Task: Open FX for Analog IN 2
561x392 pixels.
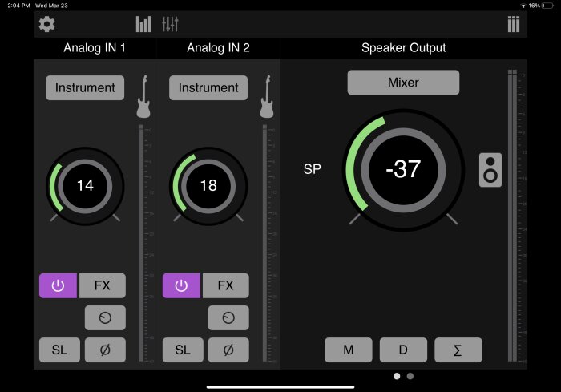Action: click(x=226, y=285)
